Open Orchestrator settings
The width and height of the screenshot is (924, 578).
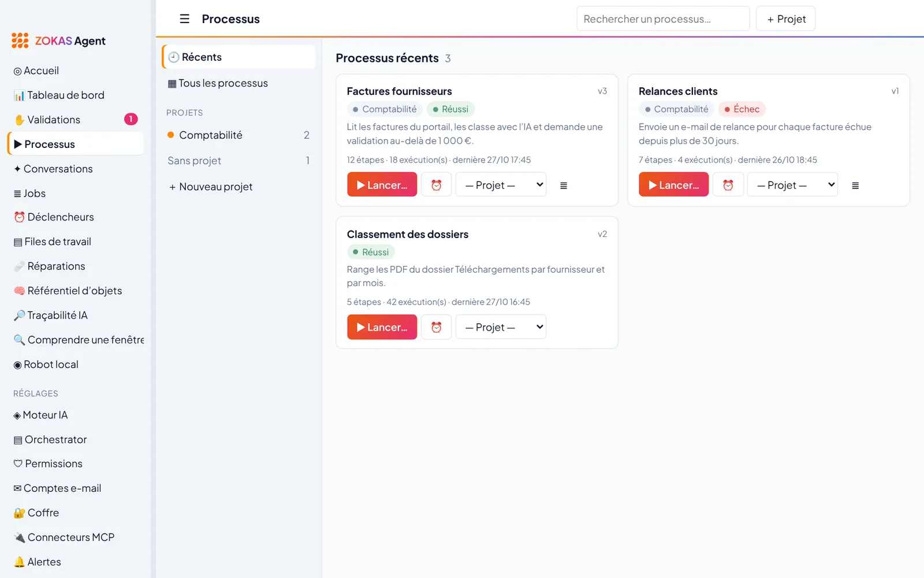75,440
